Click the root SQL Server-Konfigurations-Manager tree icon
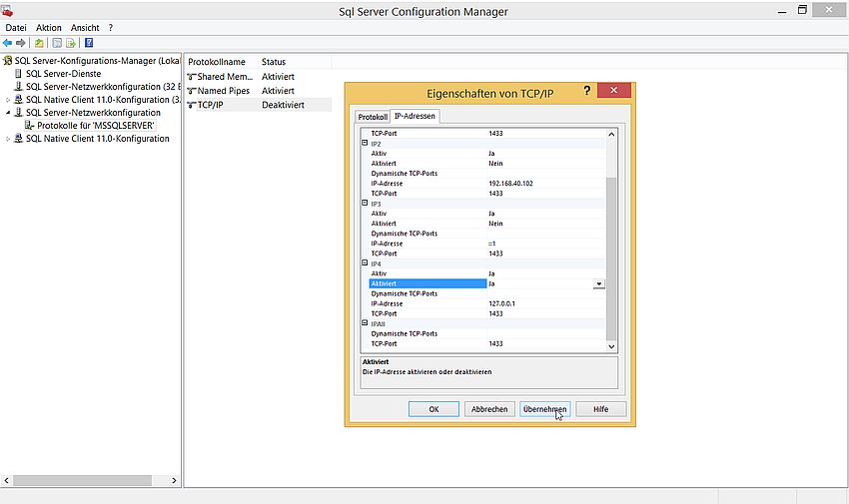Image resolution: width=849 pixels, height=504 pixels. click(x=8, y=61)
